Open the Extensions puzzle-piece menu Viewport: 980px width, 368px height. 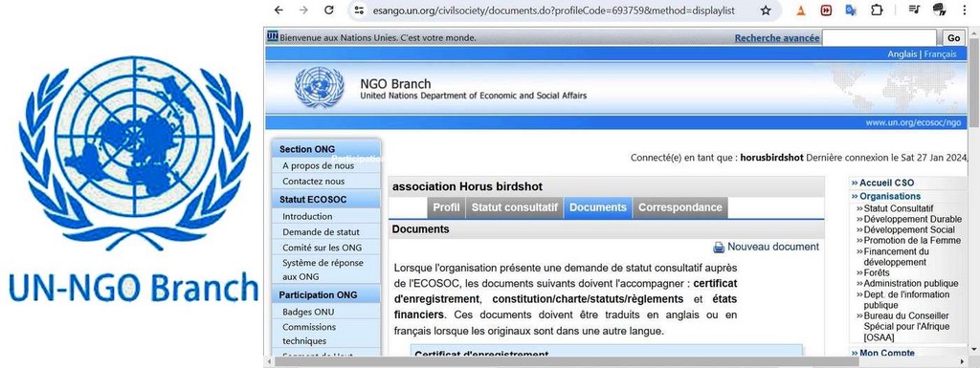(877, 10)
